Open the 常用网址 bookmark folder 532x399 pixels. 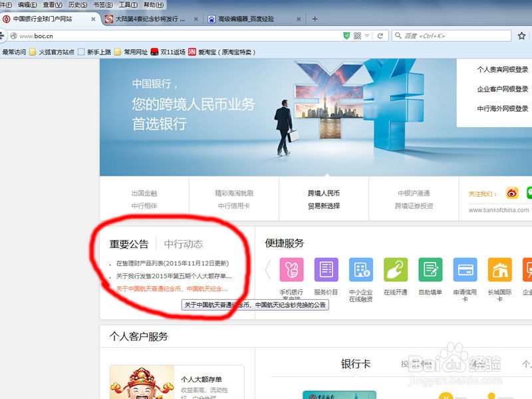131,52
